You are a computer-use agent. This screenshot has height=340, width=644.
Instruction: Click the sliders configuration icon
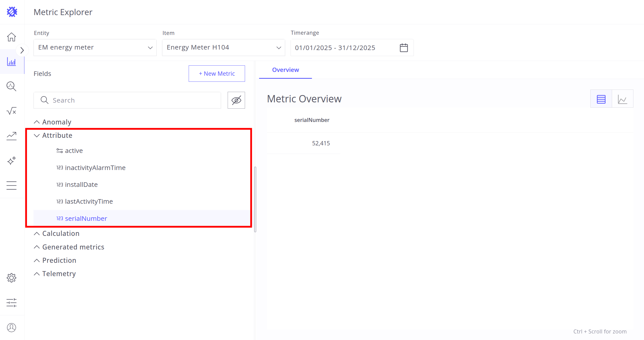point(12,303)
